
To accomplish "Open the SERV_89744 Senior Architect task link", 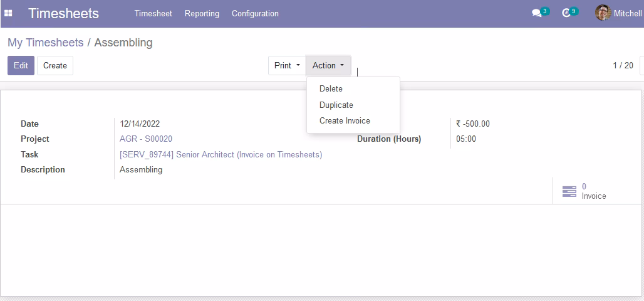I will 221,155.
